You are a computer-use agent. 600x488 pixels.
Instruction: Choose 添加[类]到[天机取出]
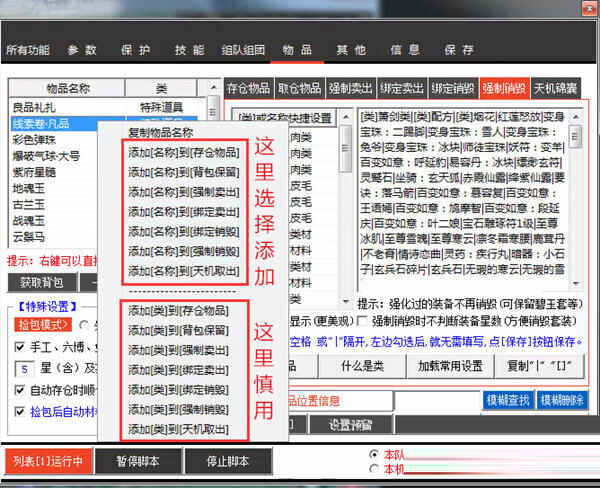(178, 429)
